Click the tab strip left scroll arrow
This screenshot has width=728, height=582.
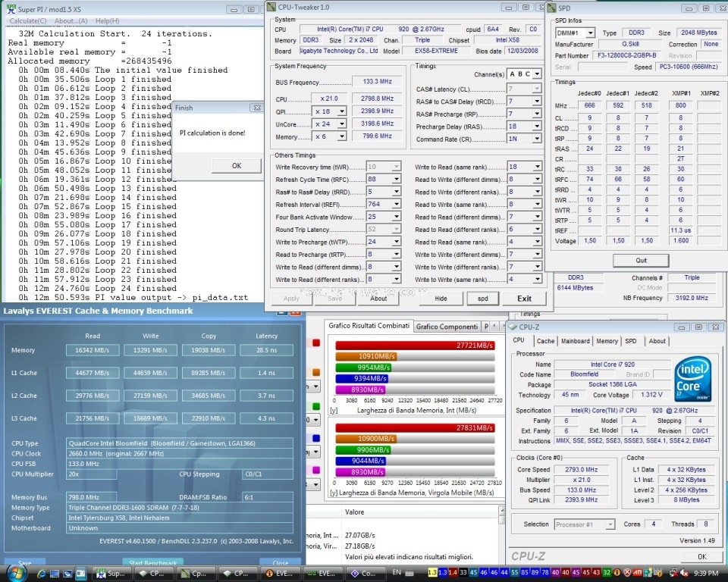(x=494, y=327)
